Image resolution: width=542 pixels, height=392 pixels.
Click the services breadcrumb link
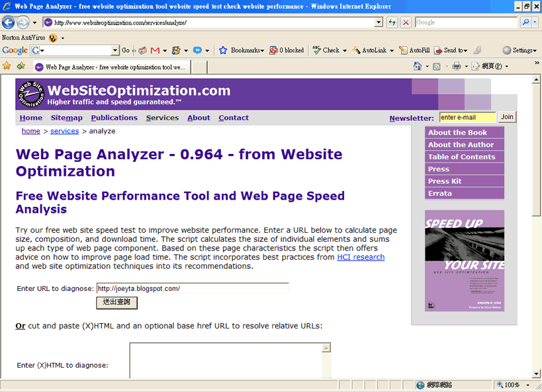point(65,131)
